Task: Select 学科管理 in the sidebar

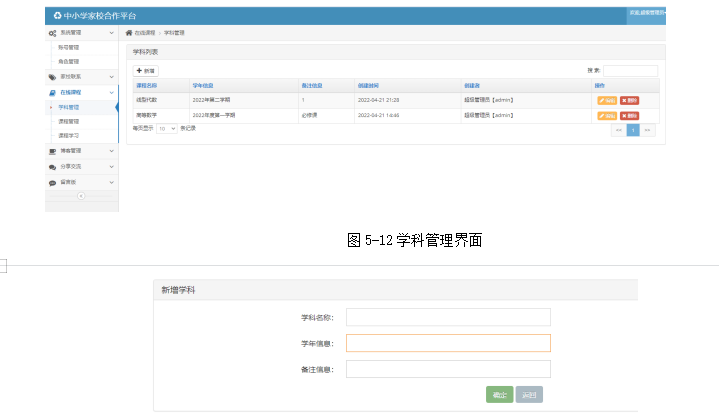Action: click(69, 107)
